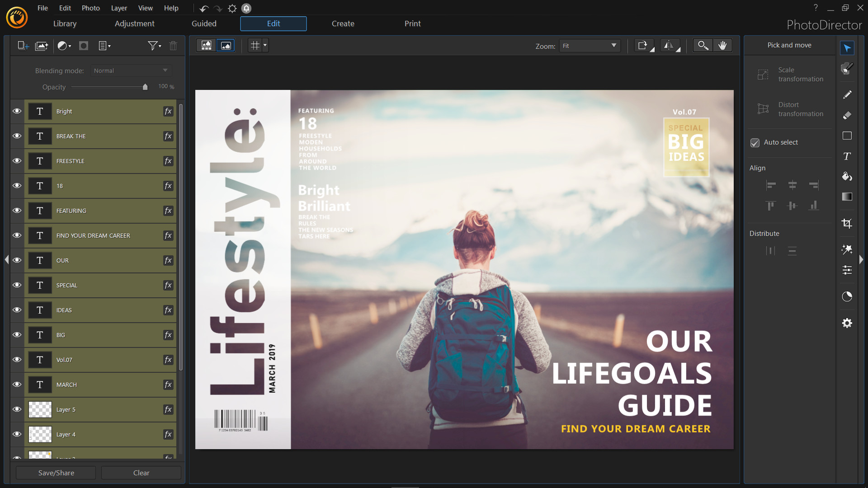The width and height of the screenshot is (868, 488).
Task: Toggle visibility of FEATURING layer
Action: pos(16,210)
